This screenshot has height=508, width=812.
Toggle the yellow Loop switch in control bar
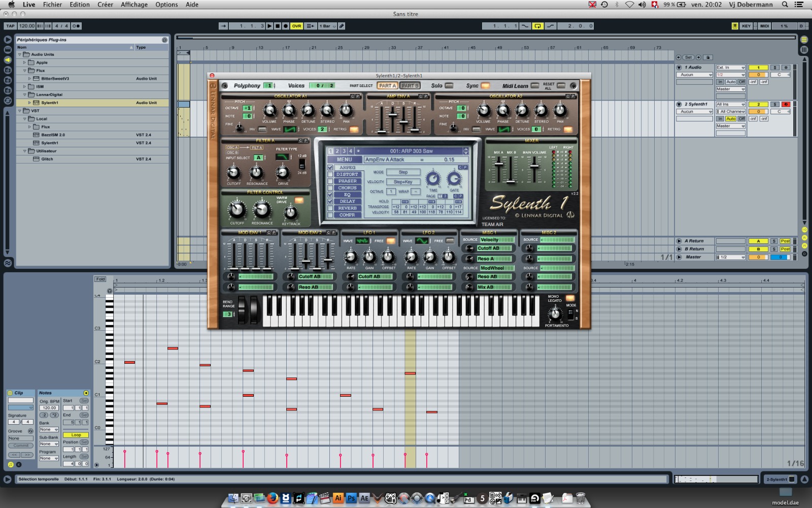(537, 26)
